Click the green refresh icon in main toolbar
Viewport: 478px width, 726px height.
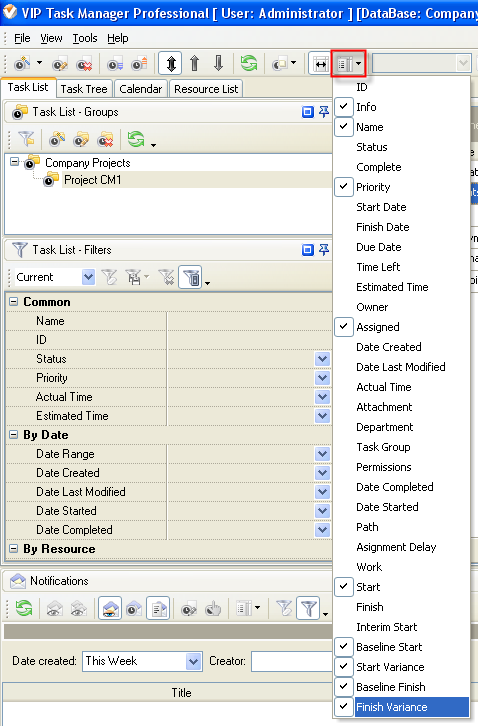click(249, 63)
